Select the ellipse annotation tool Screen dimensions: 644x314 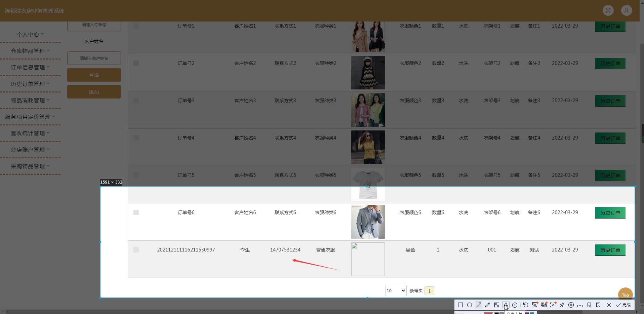[x=470, y=305]
